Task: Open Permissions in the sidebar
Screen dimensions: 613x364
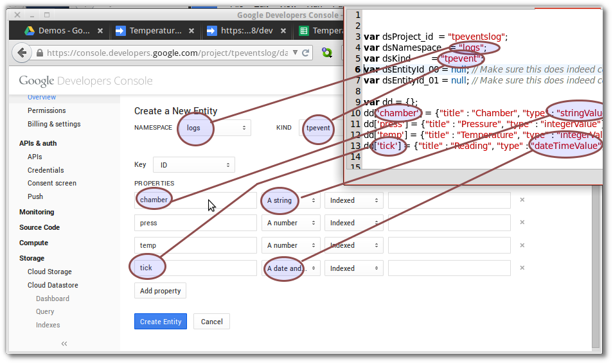Action: pos(46,110)
